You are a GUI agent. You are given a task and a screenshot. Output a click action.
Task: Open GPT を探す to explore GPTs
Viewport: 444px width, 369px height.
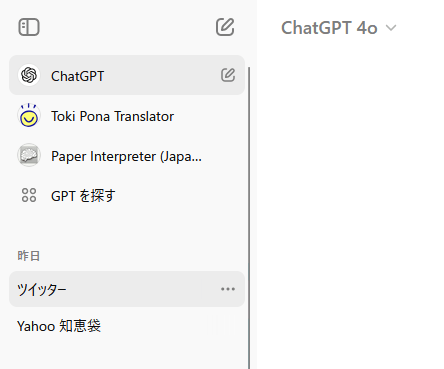127,196
